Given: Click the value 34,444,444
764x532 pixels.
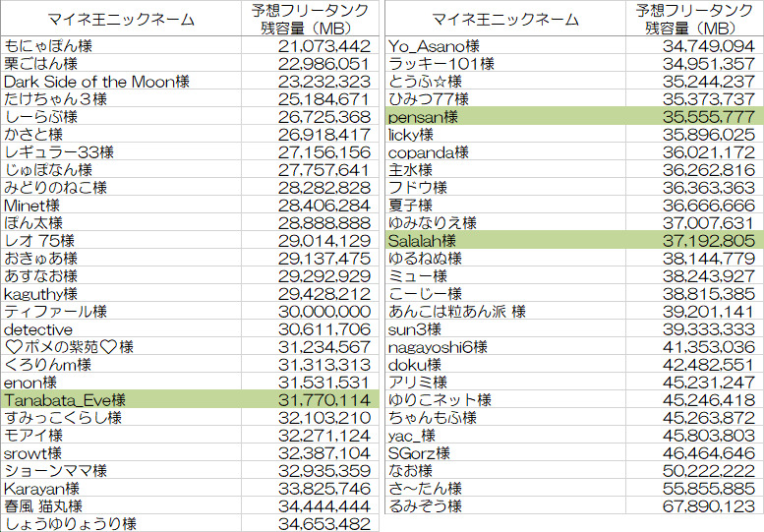Looking at the screenshot, I should (x=324, y=506).
